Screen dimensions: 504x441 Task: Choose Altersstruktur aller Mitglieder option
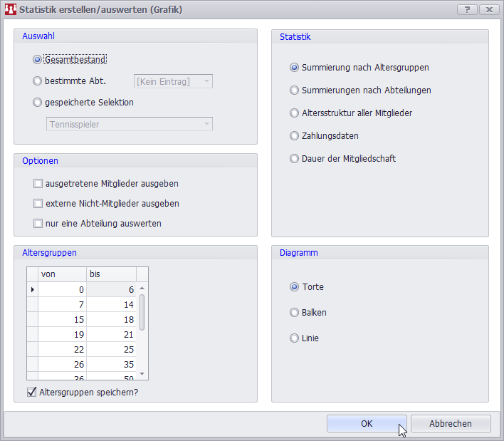coord(295,113)
